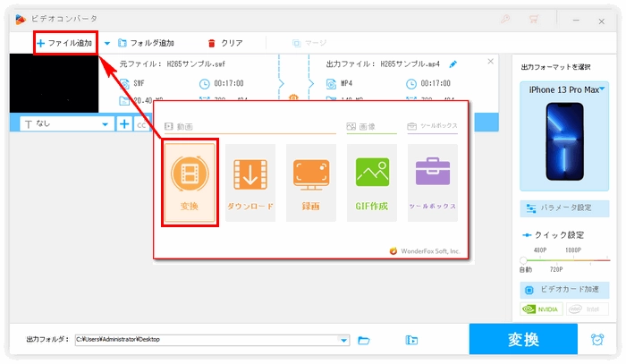Open the ツールボックス toolbox tile
Screen dimensions: 626x364
coord(433,182)
